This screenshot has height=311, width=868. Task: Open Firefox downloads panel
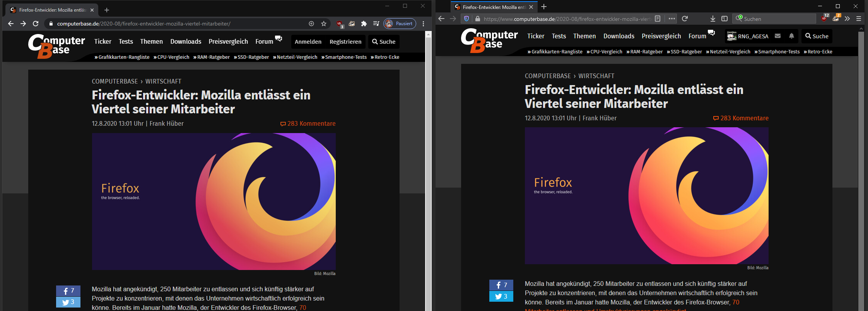click(x=713, y=19)
